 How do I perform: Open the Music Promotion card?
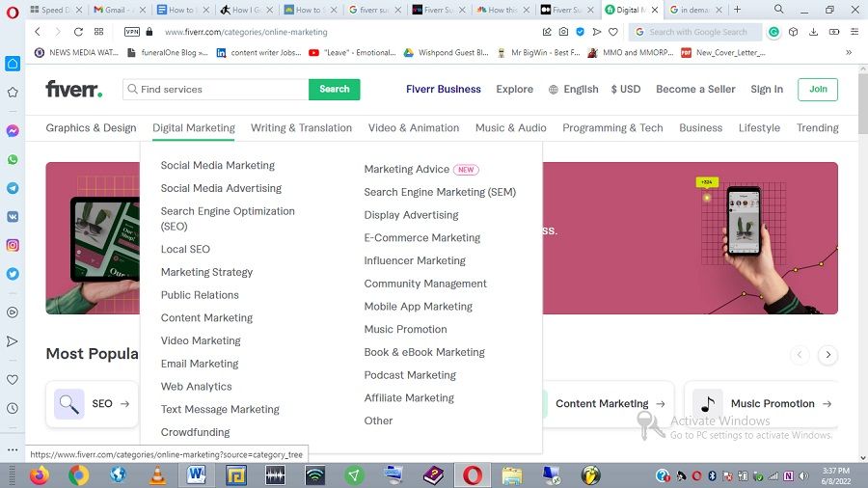[x=762, y=404]
